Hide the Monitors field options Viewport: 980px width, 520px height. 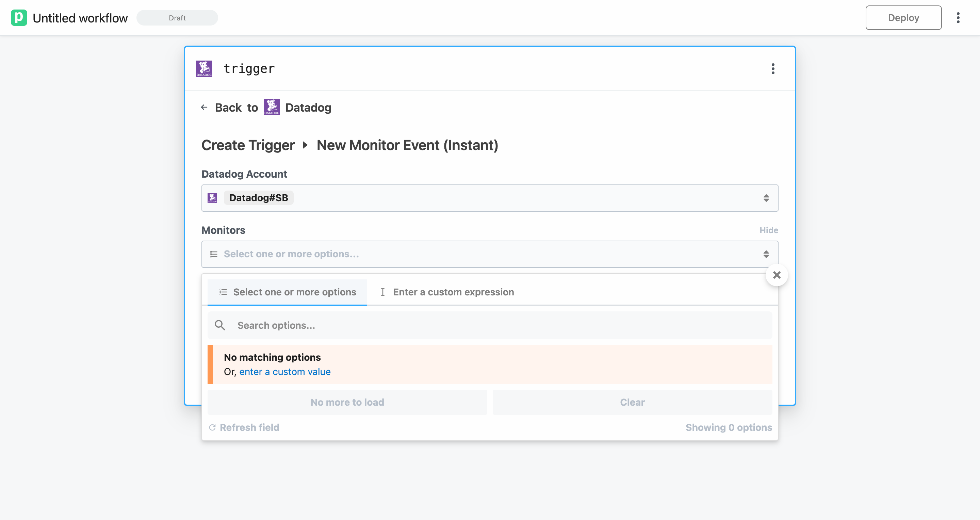coord(769,230)
